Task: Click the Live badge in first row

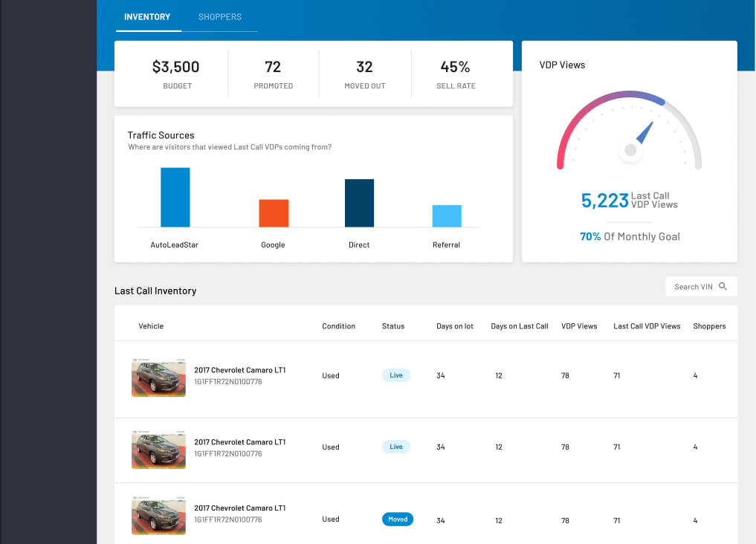Action: [x=396, y=375]
